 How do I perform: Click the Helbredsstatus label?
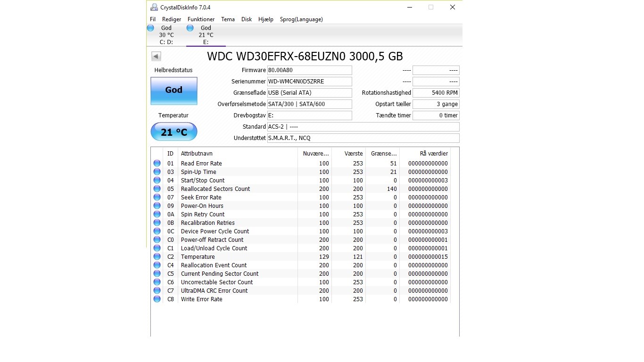(173, 70)
